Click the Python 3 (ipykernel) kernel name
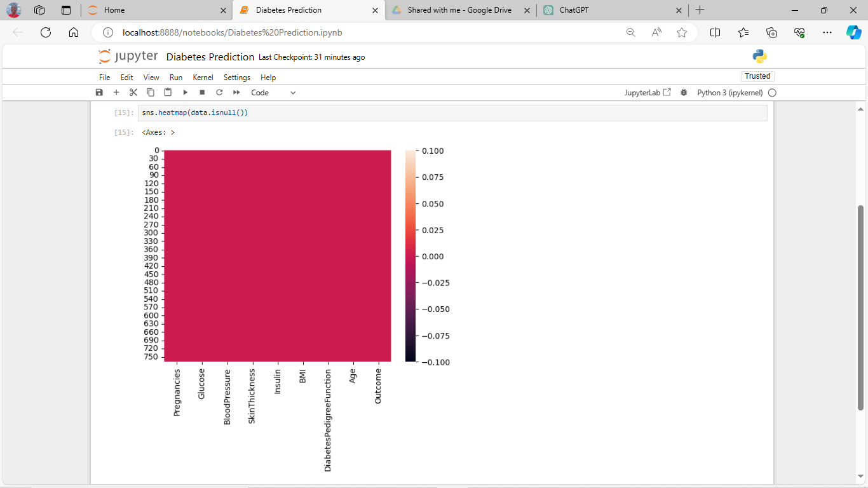The width and height of the screenshot is (868, 488). point(730,93)
